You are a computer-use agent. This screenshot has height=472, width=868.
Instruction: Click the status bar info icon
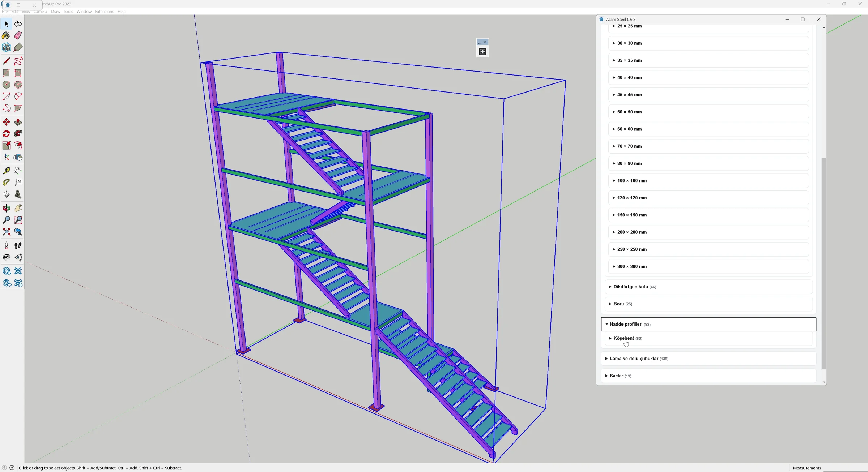[x=12, y=468]
